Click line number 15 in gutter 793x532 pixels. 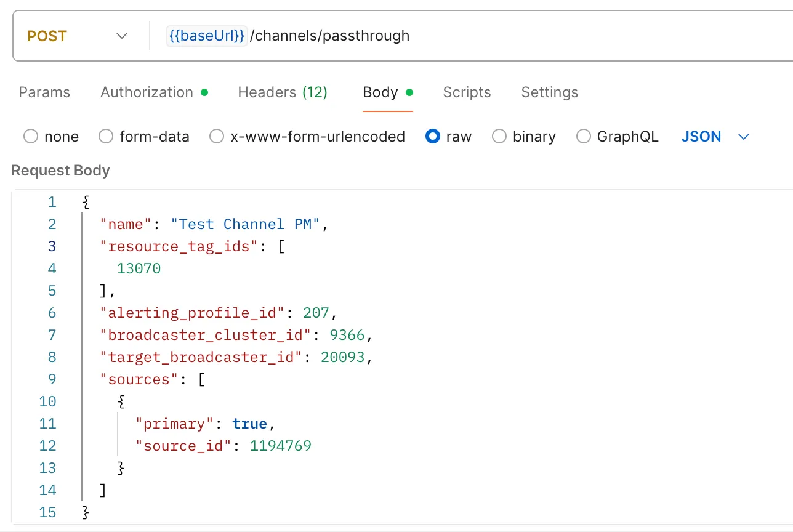click(x=47, y=512)
